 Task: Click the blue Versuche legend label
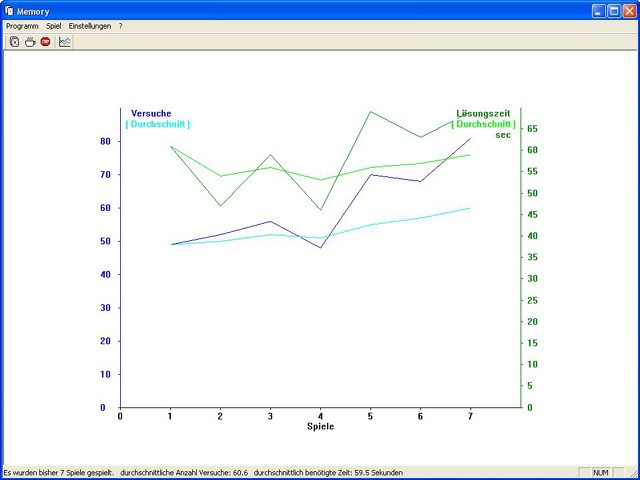[x=151, y=113]
